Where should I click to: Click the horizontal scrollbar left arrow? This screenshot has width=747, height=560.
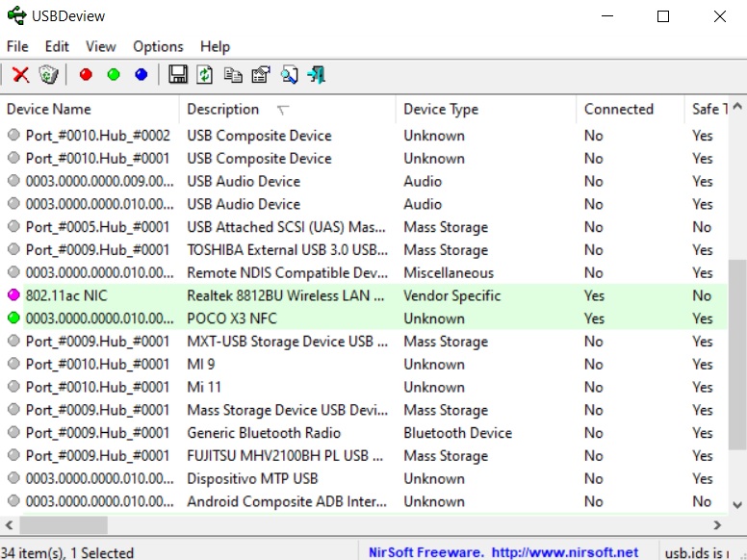[9, 525]
